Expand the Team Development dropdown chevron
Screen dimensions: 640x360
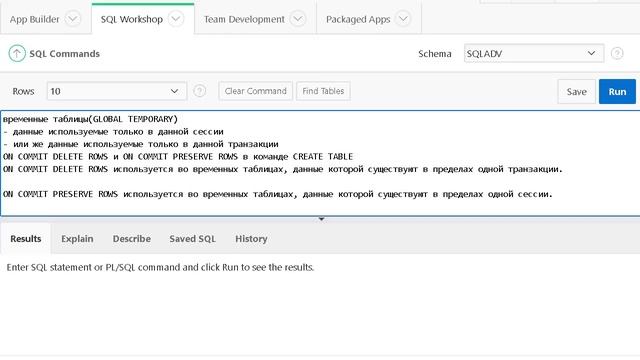point(298,19)
